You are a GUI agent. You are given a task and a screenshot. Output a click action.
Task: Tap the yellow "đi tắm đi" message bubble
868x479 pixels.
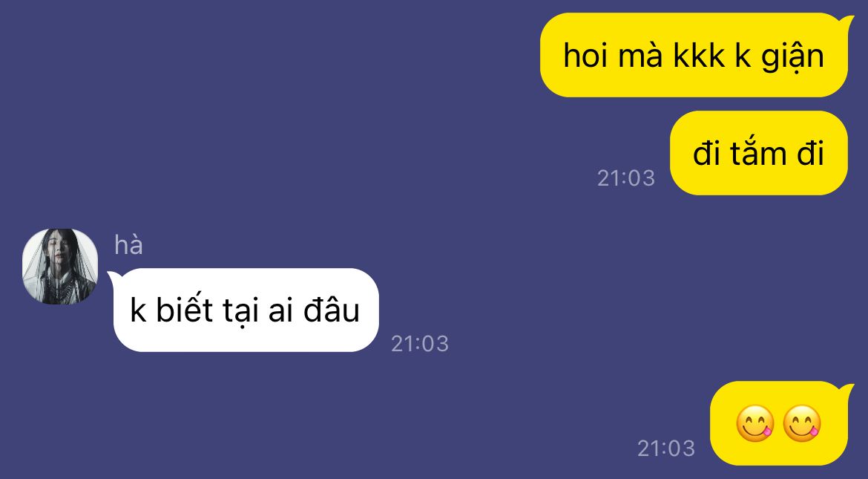point(758,153)
